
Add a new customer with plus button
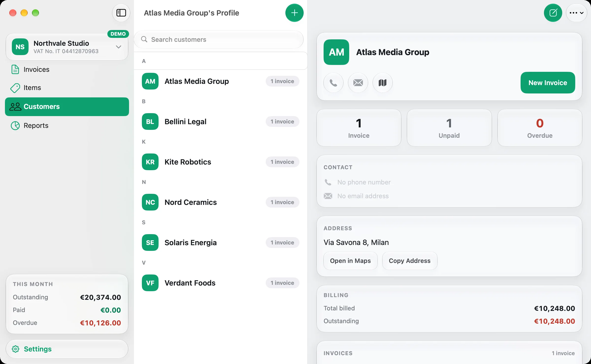click(x=295, y=13)
